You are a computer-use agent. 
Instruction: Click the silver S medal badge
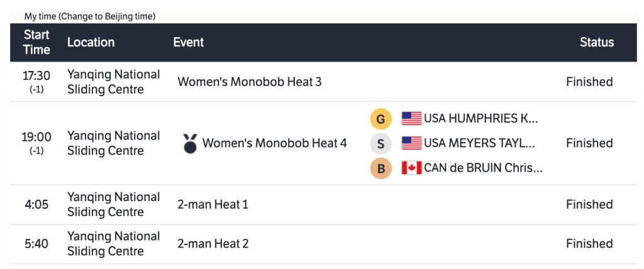click(380, 143)
